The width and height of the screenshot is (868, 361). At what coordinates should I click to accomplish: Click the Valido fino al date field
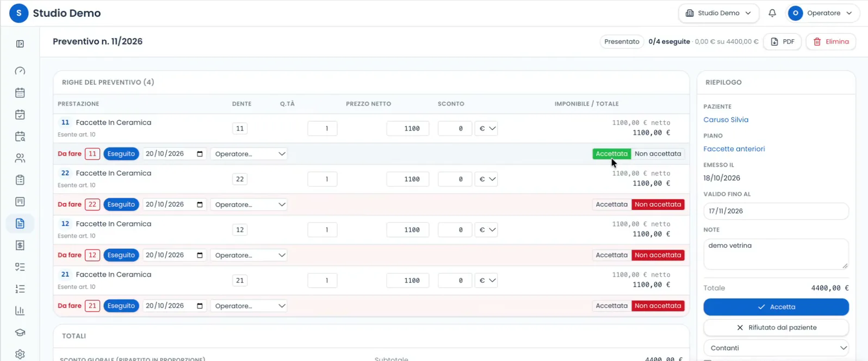[x=776, y=211]
